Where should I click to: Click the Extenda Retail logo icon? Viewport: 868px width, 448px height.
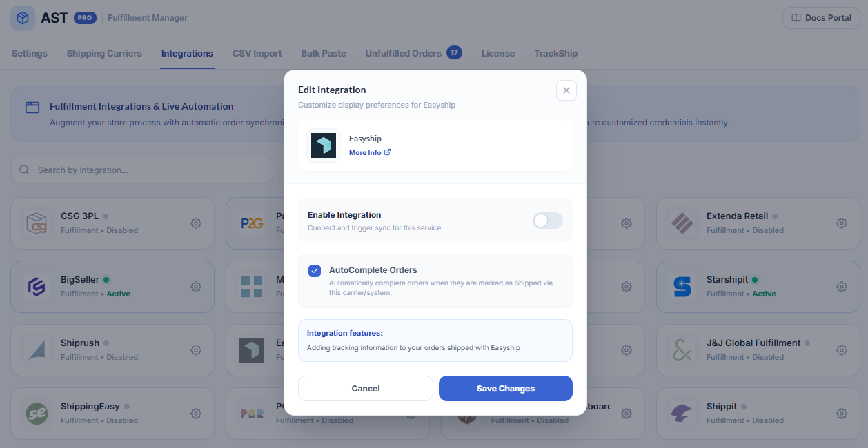[x=682, y=223]
